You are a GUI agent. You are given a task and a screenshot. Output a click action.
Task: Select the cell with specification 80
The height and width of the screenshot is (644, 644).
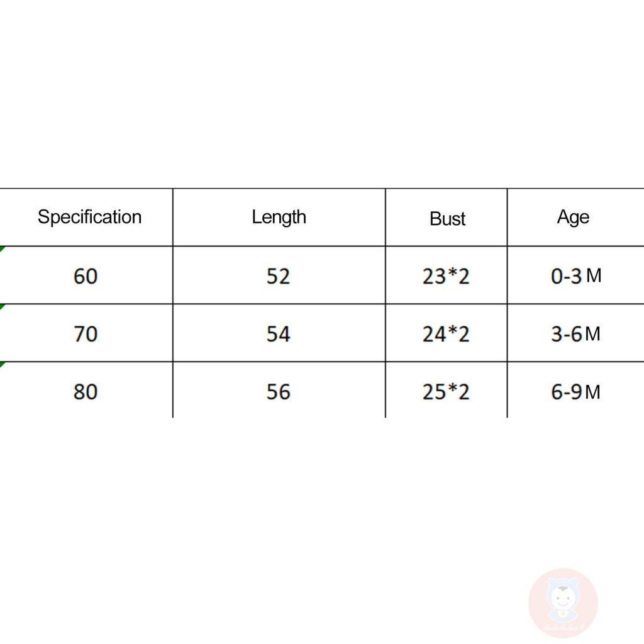point(86,391)
